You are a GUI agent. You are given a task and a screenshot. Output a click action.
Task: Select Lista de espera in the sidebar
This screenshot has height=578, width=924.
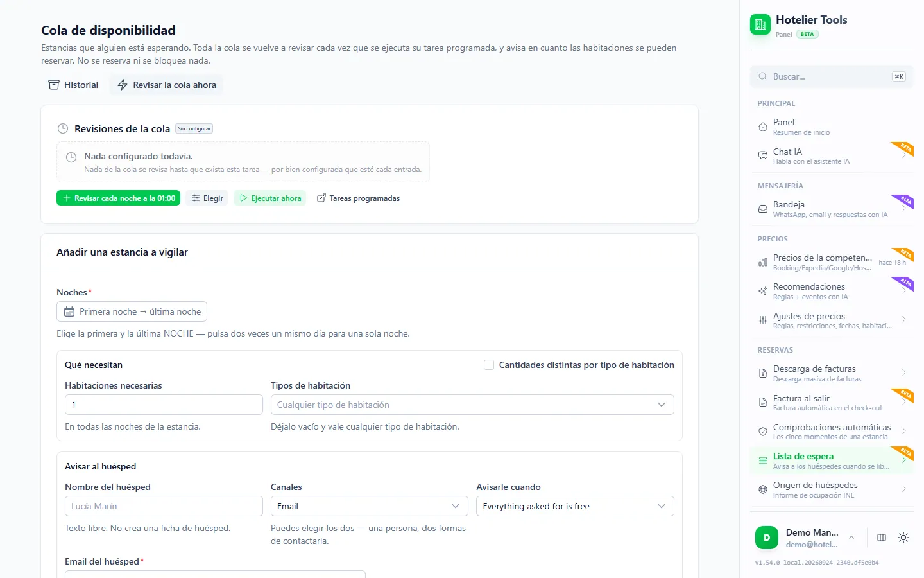pos(832,460)
